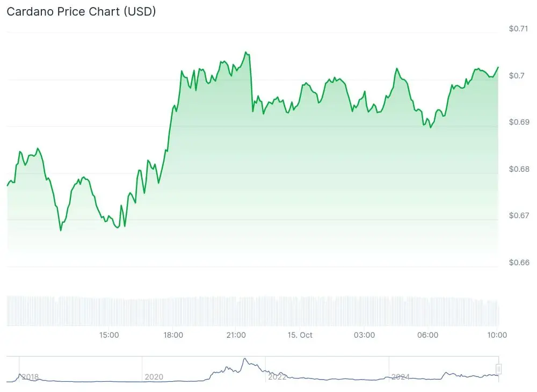Click the 2018 label in navigator
The height and width of the screenshot is (392, 537).
click(30, 377)
